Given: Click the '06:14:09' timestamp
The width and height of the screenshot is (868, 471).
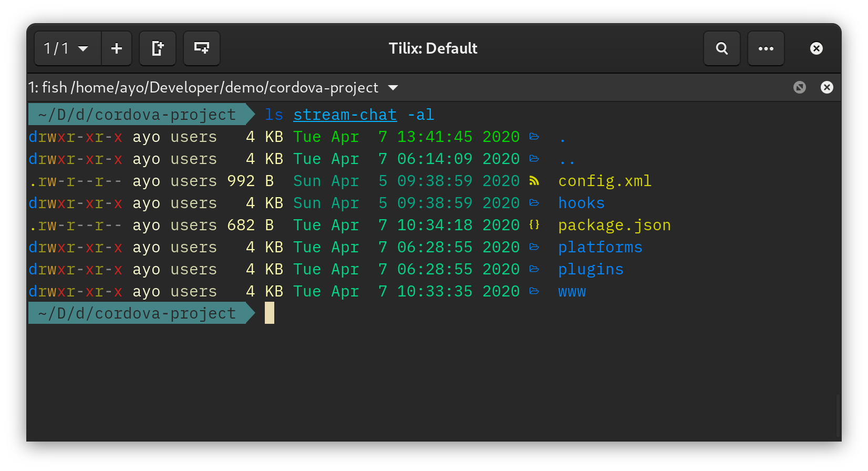Looking at the screenshot, I should coord(435,159).
